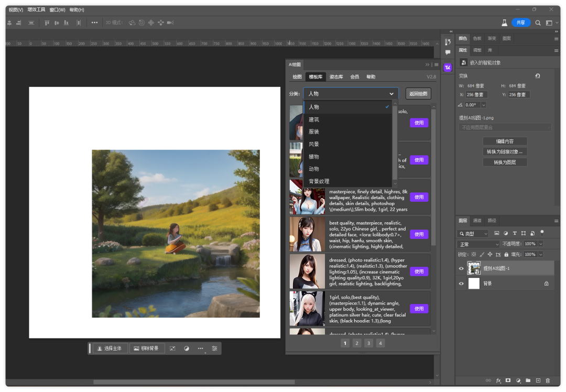The image size is (566, 392).
Task: Open the 正常 blend mode dropdown
Action: pyautogui.click(x=478, y=244)
